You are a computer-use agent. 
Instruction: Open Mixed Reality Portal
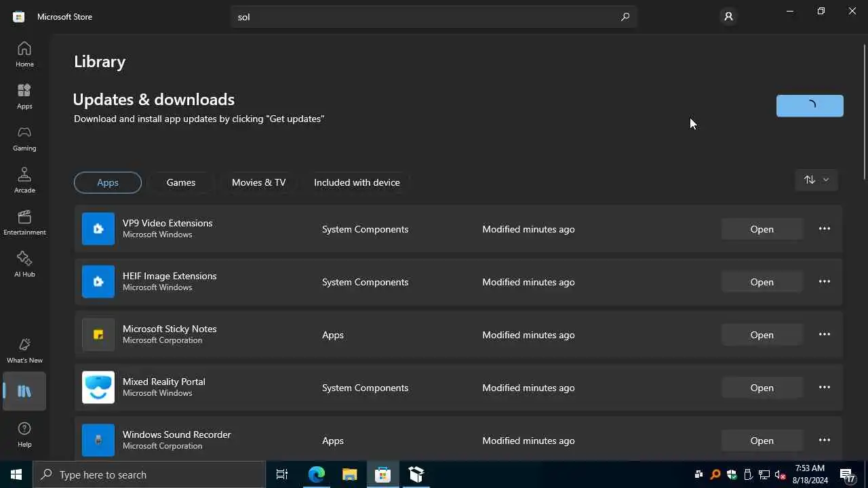point(762,388)
